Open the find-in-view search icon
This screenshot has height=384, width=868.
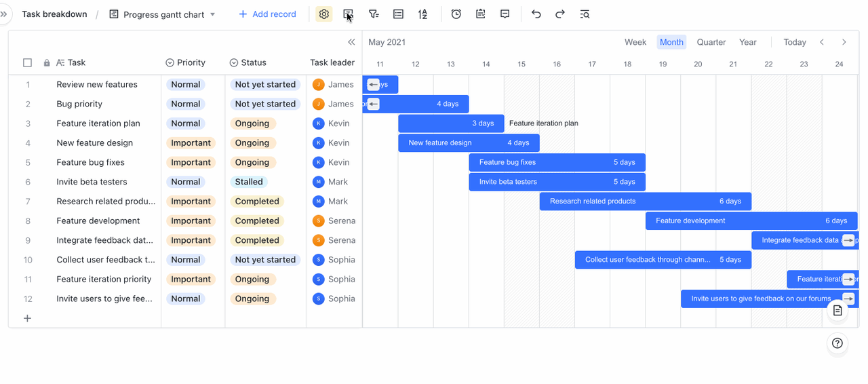pyautogui.click(x=585, y=14)
